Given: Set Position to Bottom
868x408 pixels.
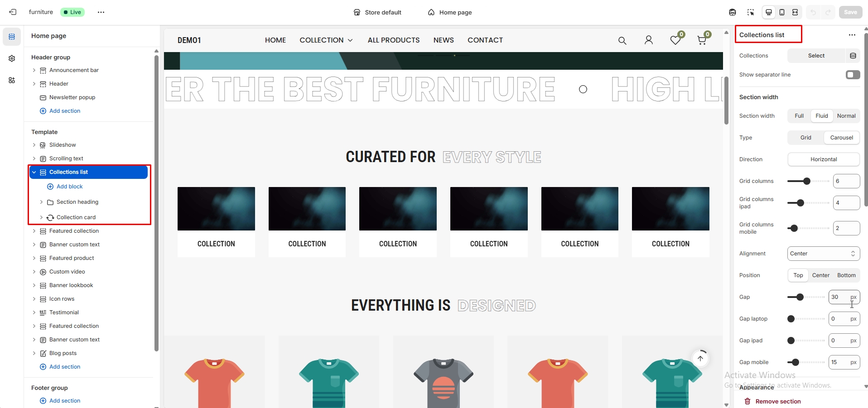Looking at the screenshot, I should click(x=846, y=275).
